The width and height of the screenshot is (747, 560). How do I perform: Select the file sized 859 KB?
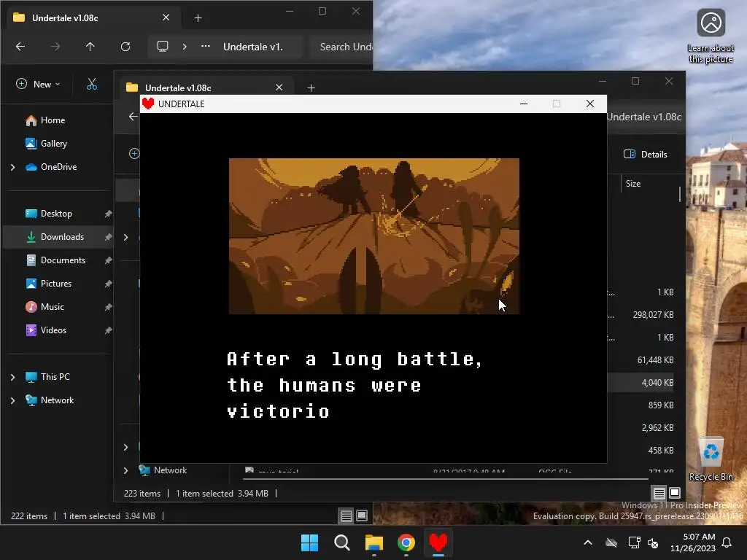[661, 405]
